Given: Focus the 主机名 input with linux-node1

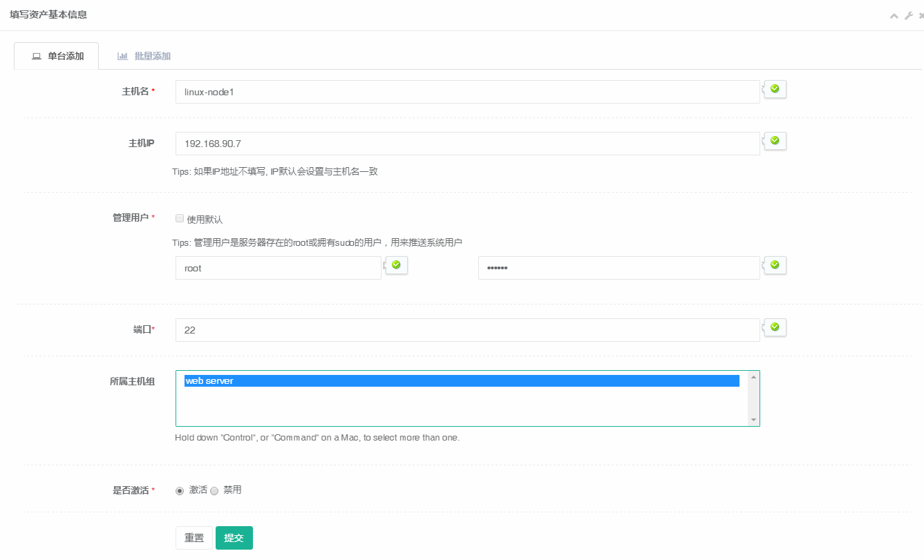Looking at the screenshot, I should click(467, 92).
